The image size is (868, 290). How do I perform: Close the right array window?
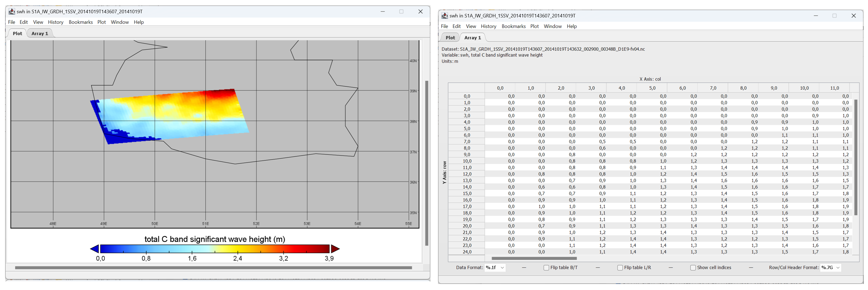[854, 16]
